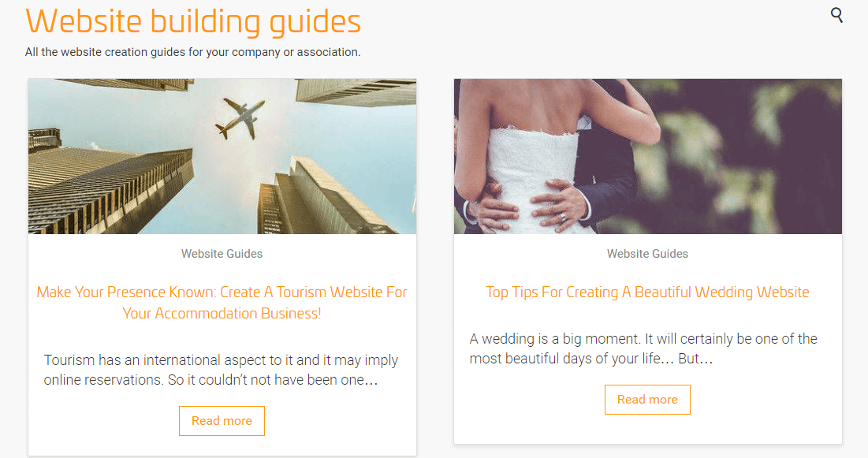Image resolution: width=868 pixels, height=458 pixels.
Task: Click 'Your Accommodation Business!' title line
Action: coord(222,314)
